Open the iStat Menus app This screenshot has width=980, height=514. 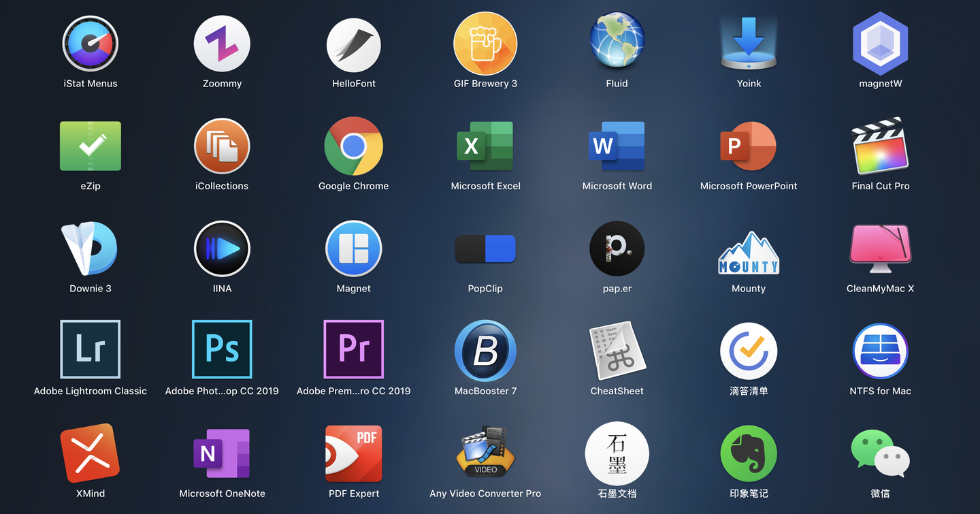[91, 44]
